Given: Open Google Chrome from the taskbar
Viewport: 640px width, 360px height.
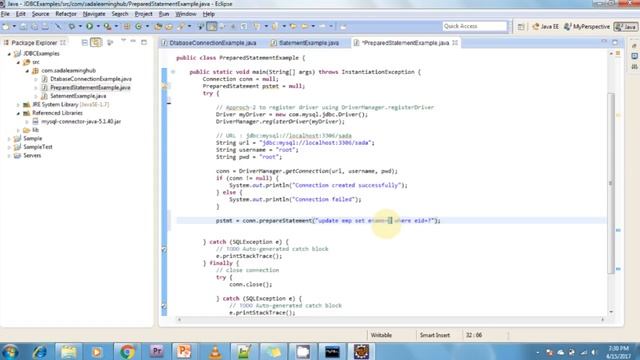Looking at the screenshot, I should click(127, 351).
